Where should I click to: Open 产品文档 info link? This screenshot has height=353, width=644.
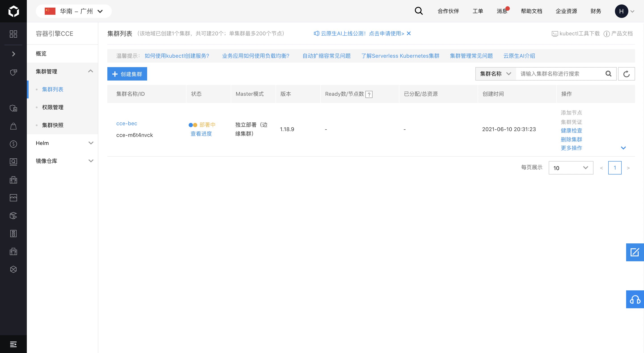pos(618,34)
